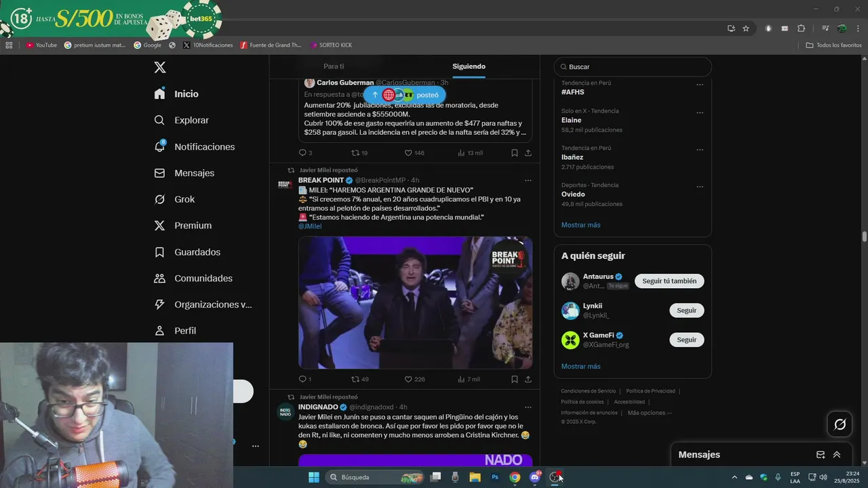This screenshot has width=868, height=488.
Task: Open Perfil in the sidebar
Action: click(x=176, y=331)
